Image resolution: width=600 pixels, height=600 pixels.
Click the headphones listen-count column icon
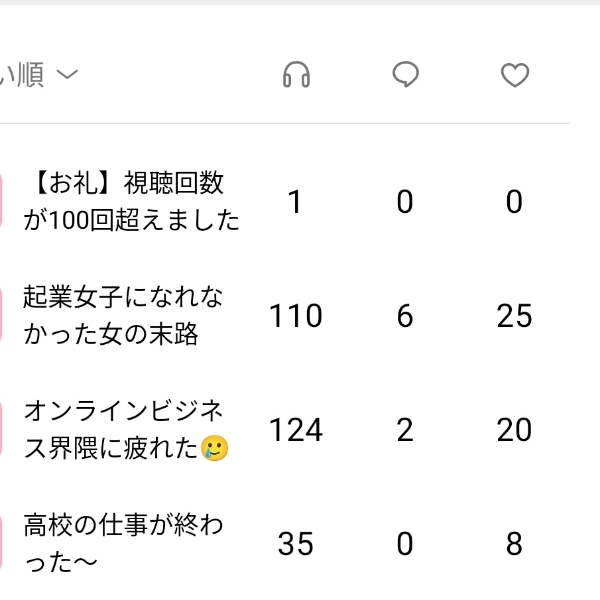pos(296,75)
